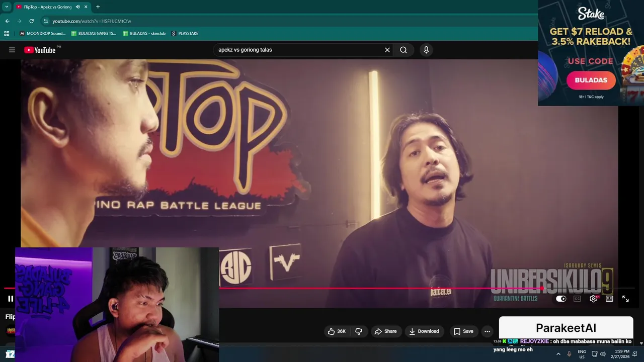Open a new browser tab
The height and width of the screenshot is (362, 644).
click(x=98, y=7)
